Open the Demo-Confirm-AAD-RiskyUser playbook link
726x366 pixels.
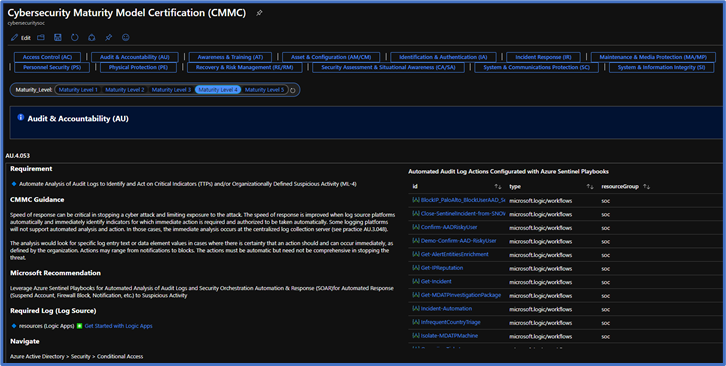[458, 241]
